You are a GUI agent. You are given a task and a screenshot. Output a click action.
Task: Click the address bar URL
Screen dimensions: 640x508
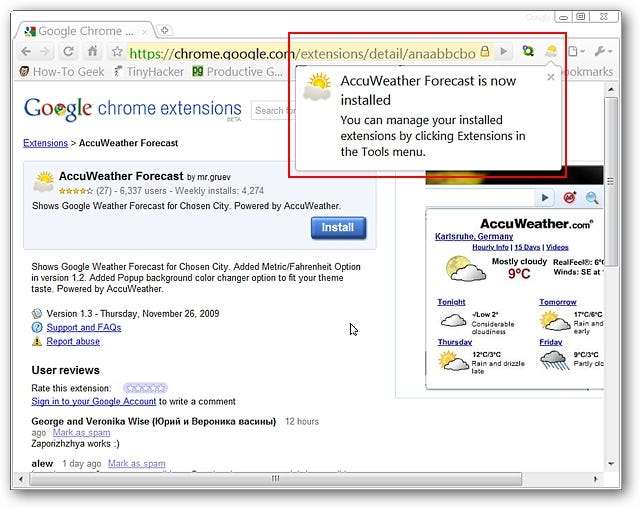click(x=302, y=53)
